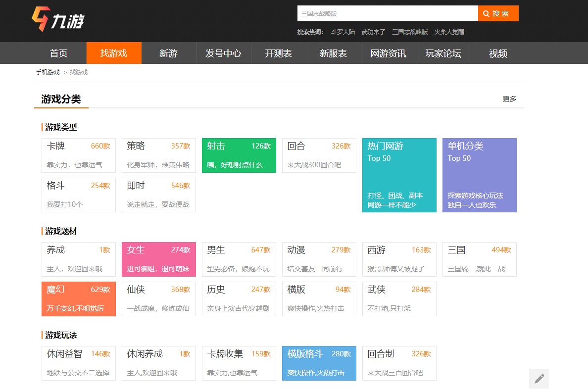
Task: Click the pencil edit icon
Action: [539, 379]
